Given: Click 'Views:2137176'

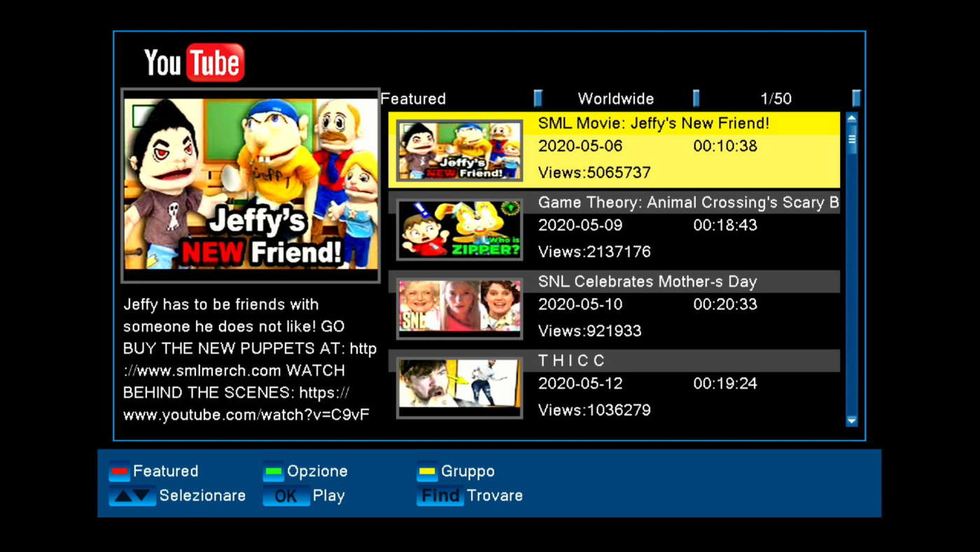Looking at the screenshot, I should 594,251.
